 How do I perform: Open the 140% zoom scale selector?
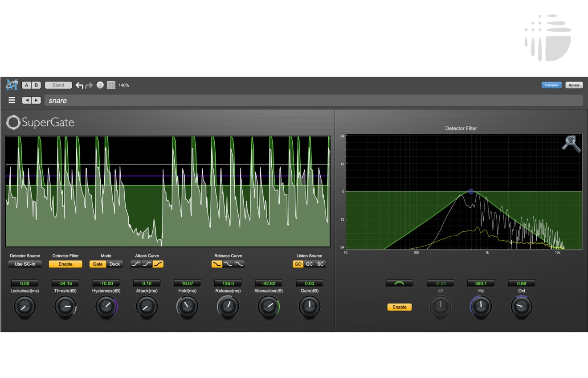tap(124, 85)
